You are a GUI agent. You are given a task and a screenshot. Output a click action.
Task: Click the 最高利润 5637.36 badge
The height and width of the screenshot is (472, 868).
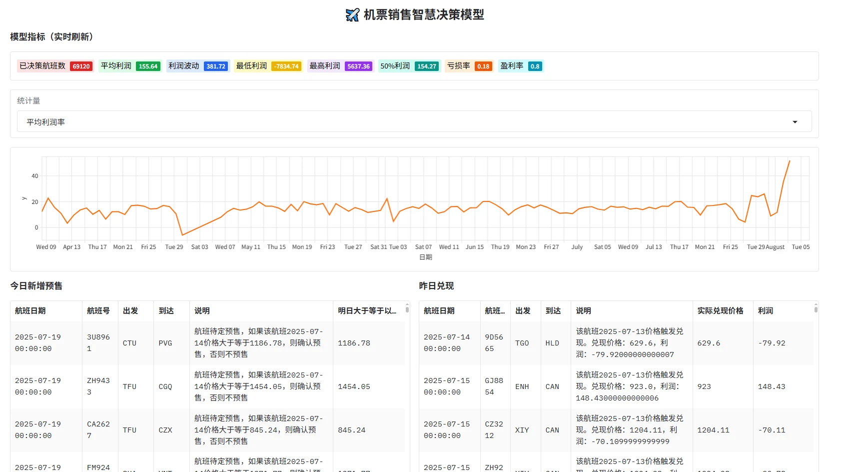coord(340,66)
